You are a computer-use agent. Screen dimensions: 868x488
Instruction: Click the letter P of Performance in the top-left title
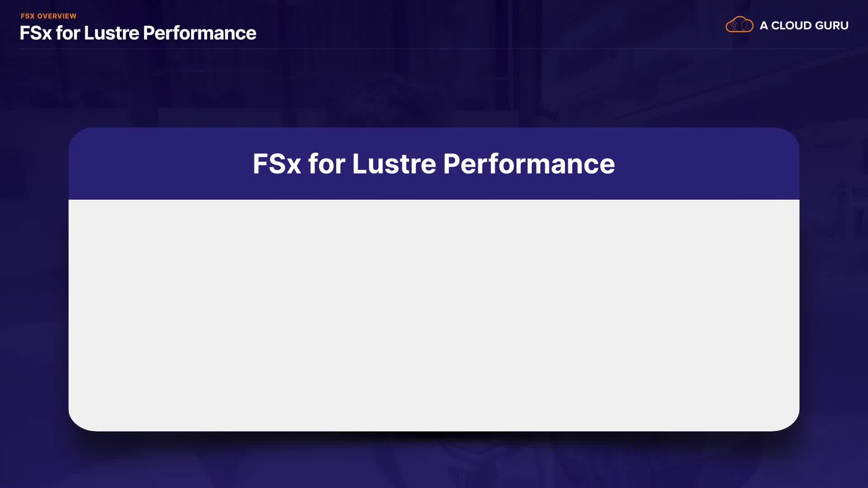tap(149, 33)
